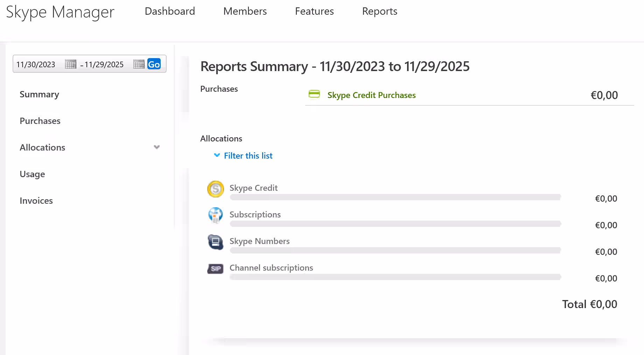Image resolution: width=644 pixels, height=355 pixels.
Task: Open the Skype Credit Purchases link
Action: point(371,95)
